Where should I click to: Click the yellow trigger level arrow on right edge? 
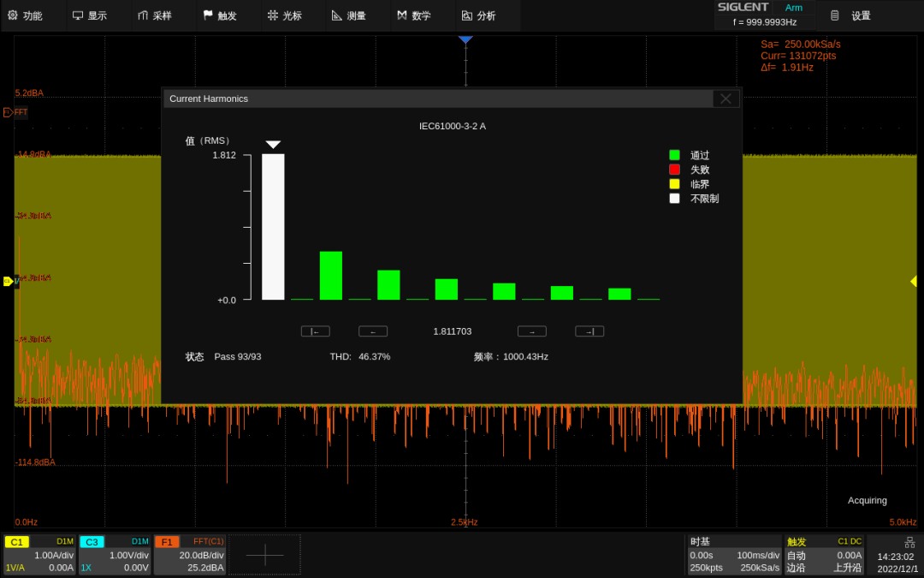click(x=913, y=282)
